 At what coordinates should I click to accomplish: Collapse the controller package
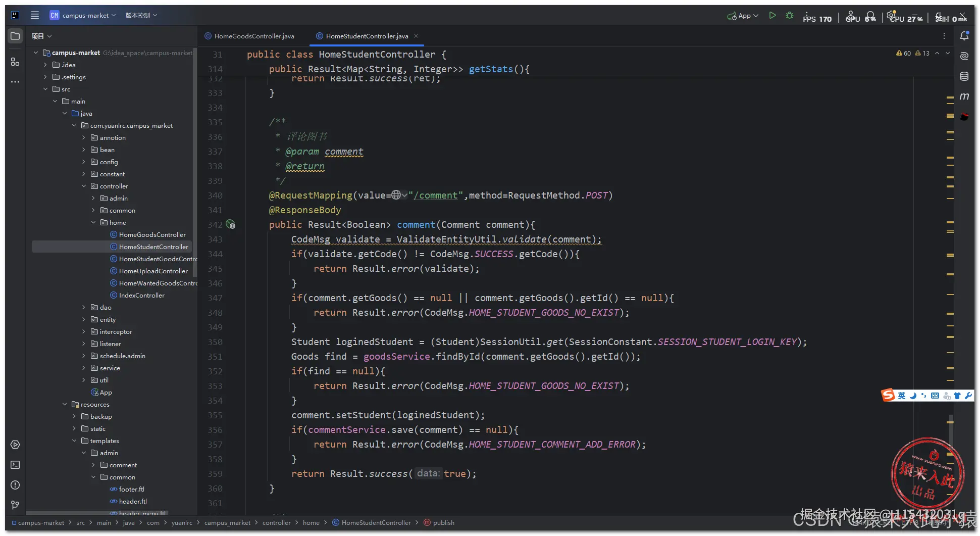pos(84,186)
